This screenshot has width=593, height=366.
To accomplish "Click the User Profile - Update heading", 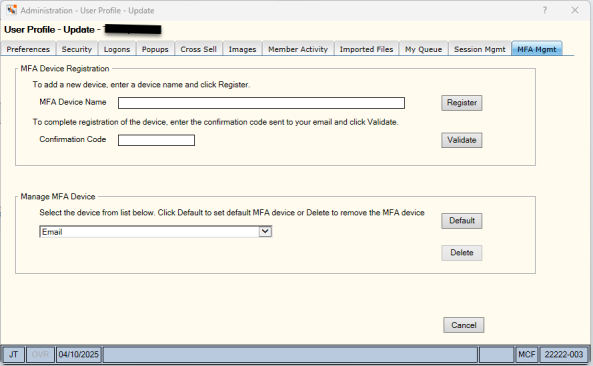I will point(50,29).
